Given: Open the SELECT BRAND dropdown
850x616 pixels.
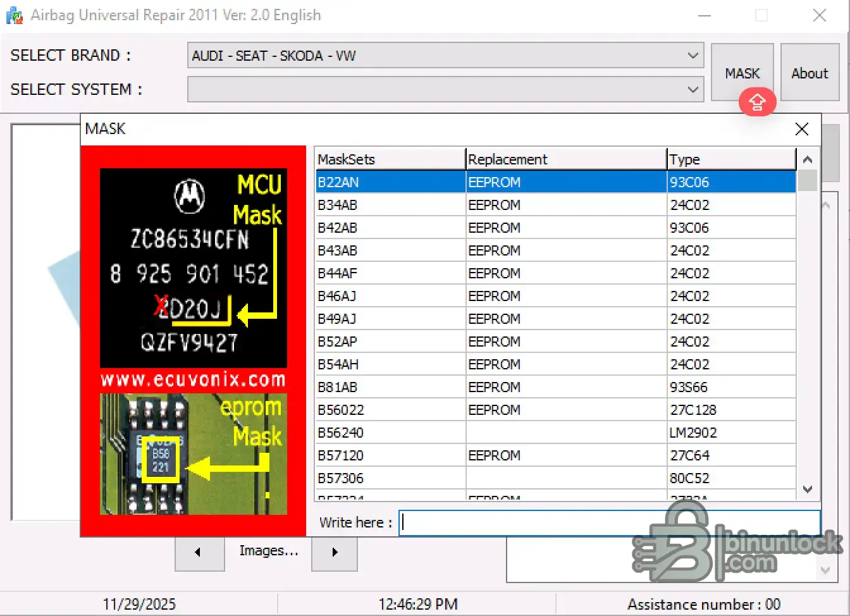Looking at the screenshot, I should [446, 56].
